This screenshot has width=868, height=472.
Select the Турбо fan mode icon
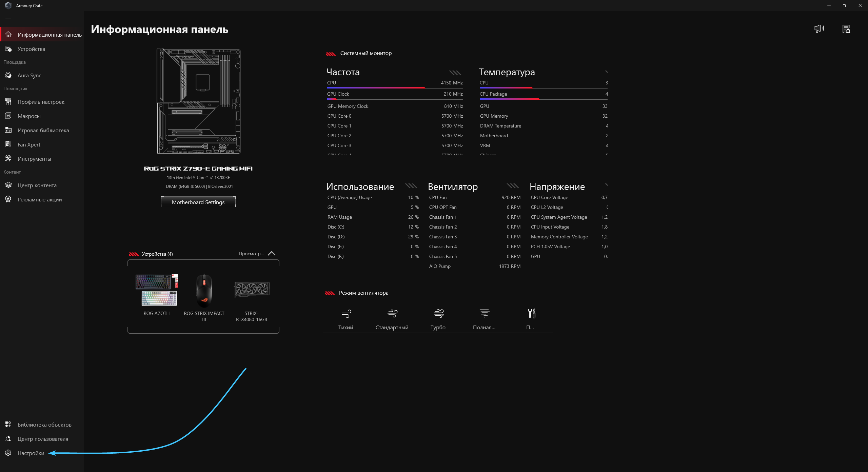439,314
